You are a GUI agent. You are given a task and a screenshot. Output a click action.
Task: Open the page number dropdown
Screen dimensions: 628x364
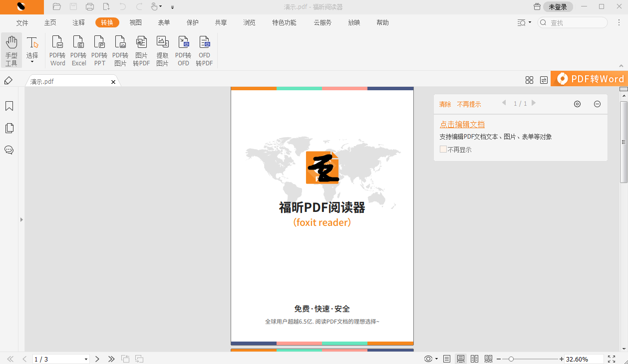86,359
